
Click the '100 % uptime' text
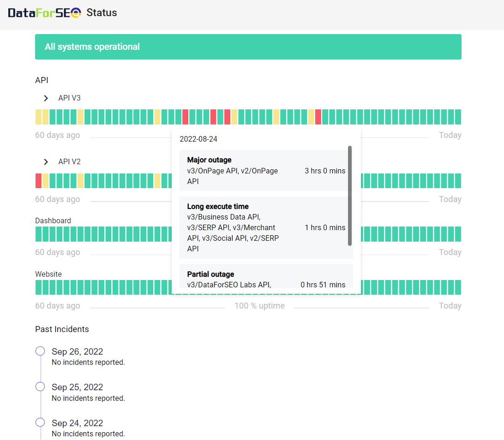[260, 306]
